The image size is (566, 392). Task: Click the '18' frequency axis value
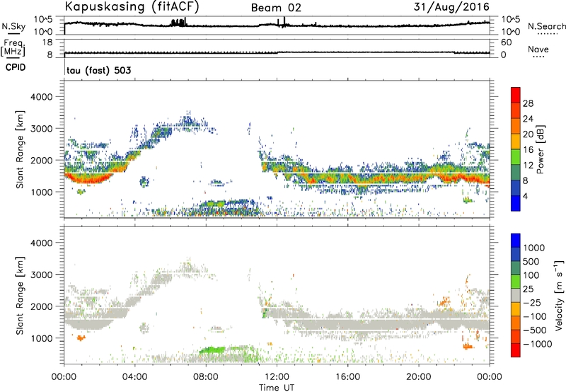coord(47,42)
